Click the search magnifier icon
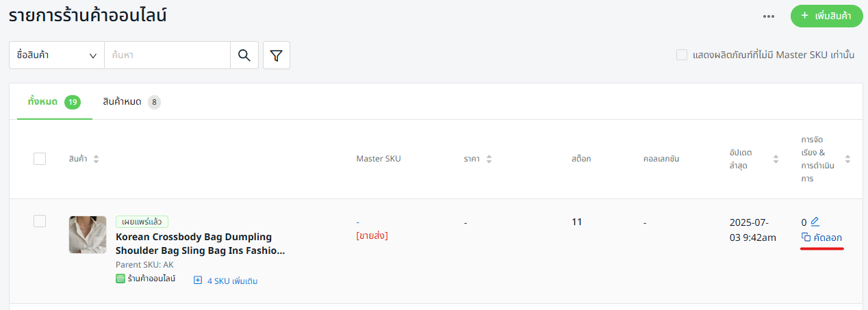Image resolution: width=868 pixels, height=310 pixels. 244,55
